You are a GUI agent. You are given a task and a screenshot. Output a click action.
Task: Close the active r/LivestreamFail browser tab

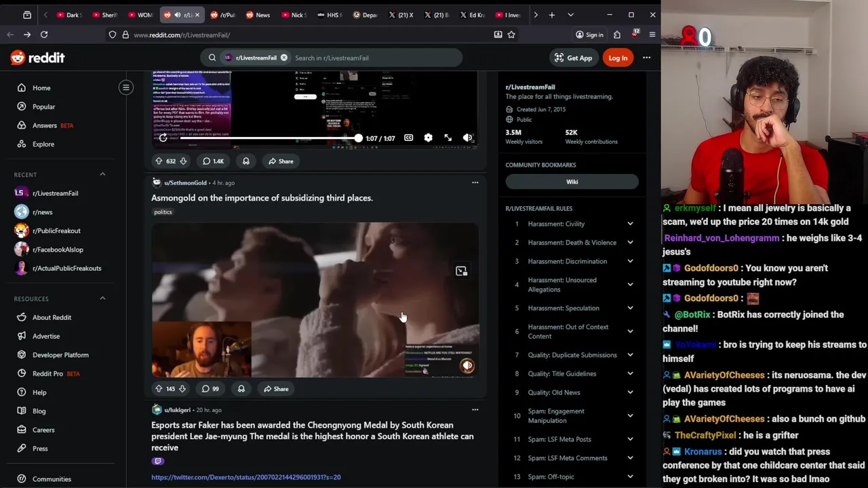pyautogui.click(x=197, y=15)
